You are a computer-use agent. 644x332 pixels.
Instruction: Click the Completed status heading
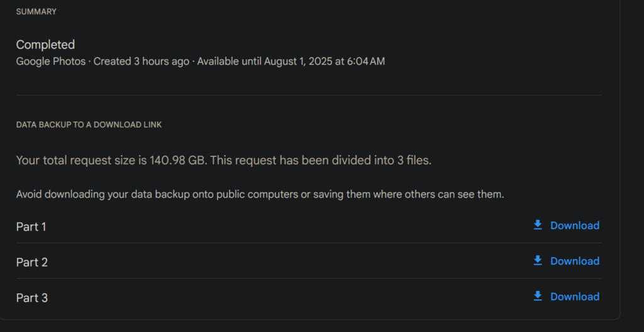point(45,45)
